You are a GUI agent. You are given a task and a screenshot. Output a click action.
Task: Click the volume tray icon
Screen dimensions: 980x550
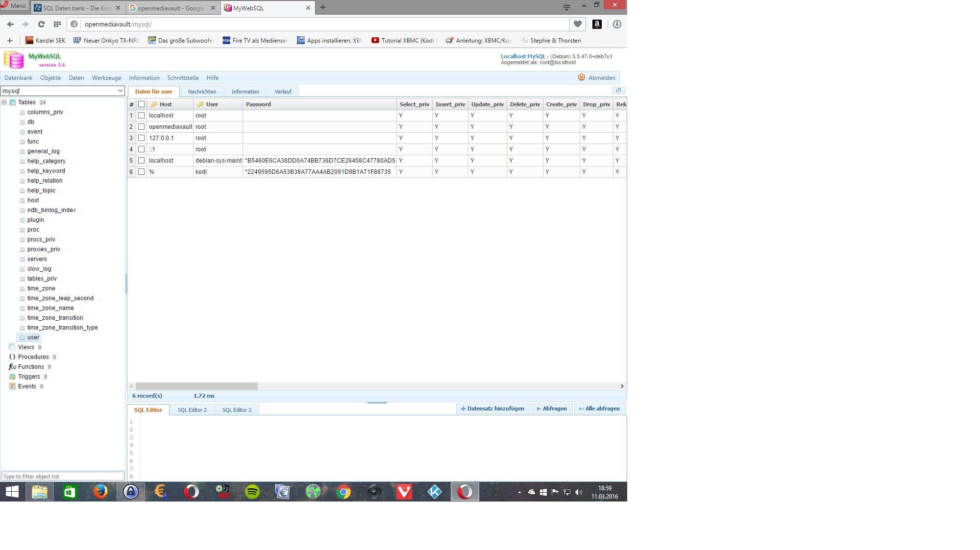[579, 492]
